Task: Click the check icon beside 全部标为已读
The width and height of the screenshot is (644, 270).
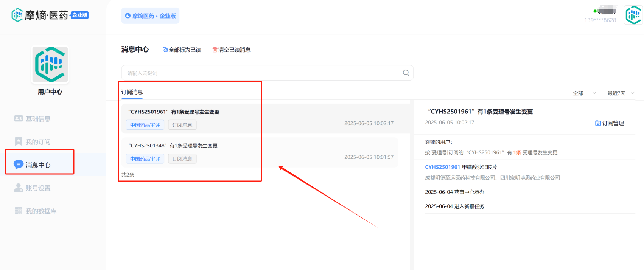Action: point(165,50)
